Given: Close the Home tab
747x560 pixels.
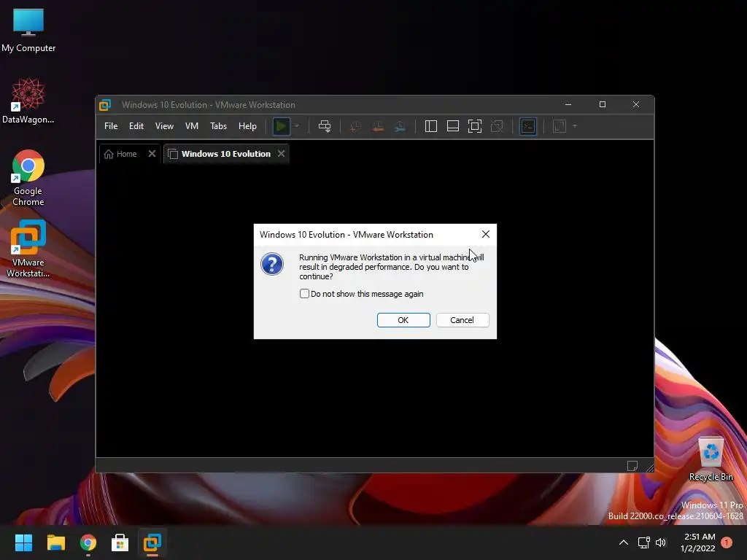Looking at the screenshot, I should pos(152,153).
